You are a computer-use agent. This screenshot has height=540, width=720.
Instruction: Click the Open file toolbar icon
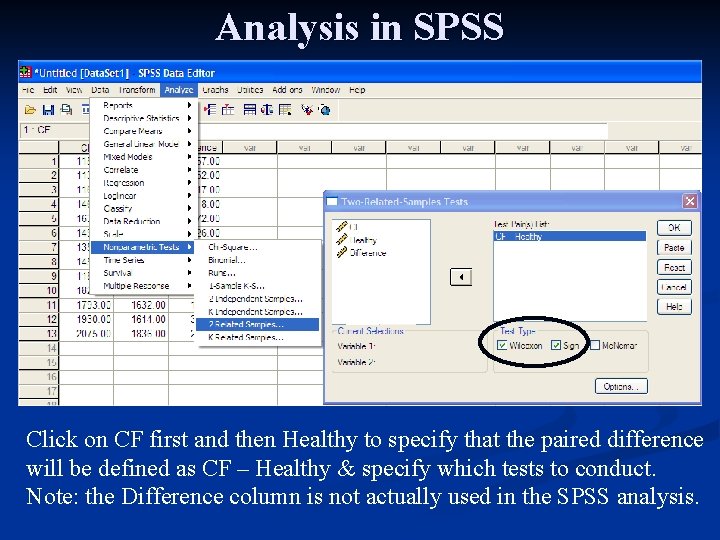(x=30, y=110)
